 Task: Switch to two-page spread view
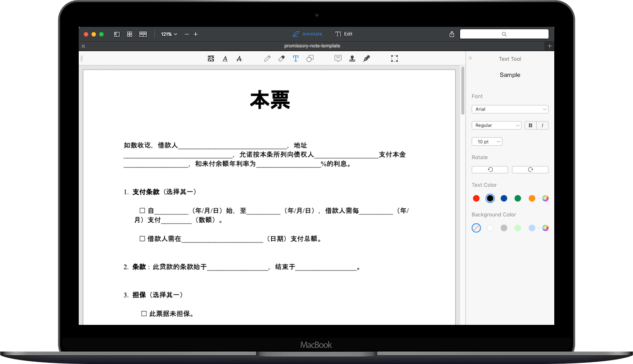pyautogui.click(x=143, y=34)
